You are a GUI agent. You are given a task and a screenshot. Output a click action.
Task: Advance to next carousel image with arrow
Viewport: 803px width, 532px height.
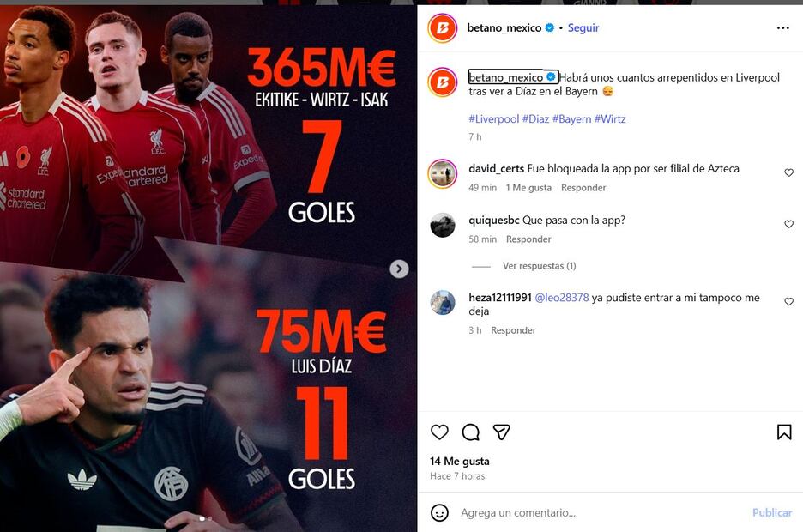click(399, 269)
